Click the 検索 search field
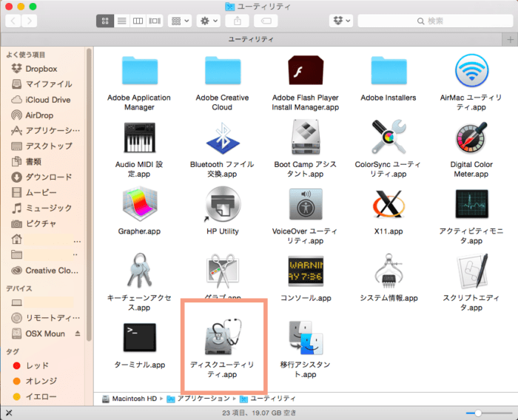Image resolution: width=518 pixels, height=420 pixels. (x=435, y=21)
